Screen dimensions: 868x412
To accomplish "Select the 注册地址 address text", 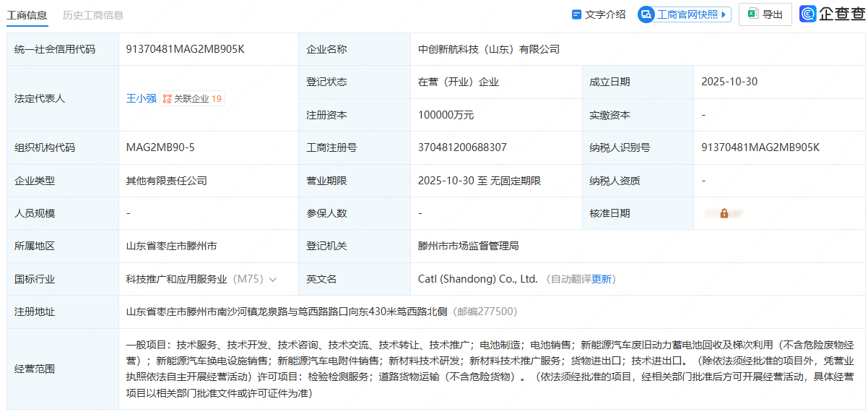I will (x=286, y=312).
